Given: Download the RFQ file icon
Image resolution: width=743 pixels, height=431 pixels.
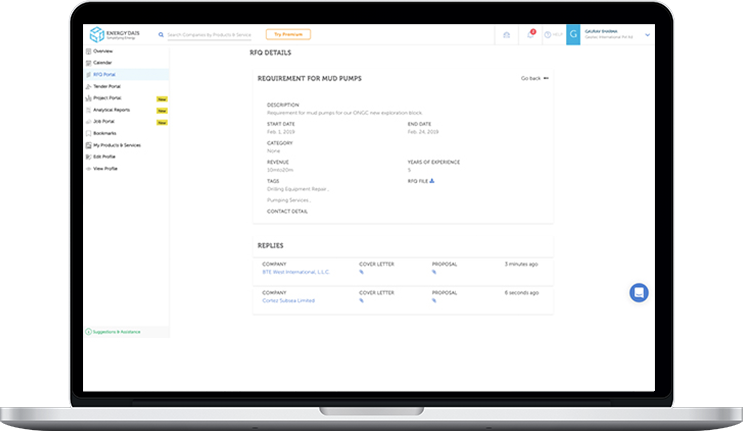Looking at the screenshot, I should [432, 181].
